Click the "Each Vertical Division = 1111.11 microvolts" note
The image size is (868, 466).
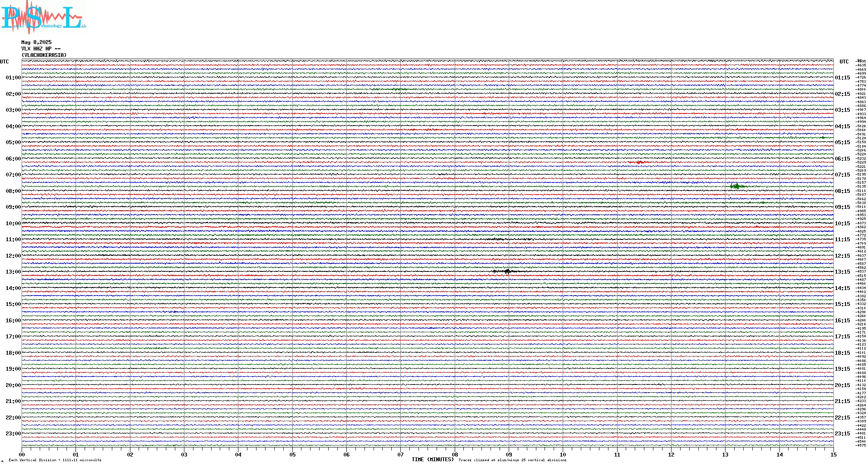(55, 460)
